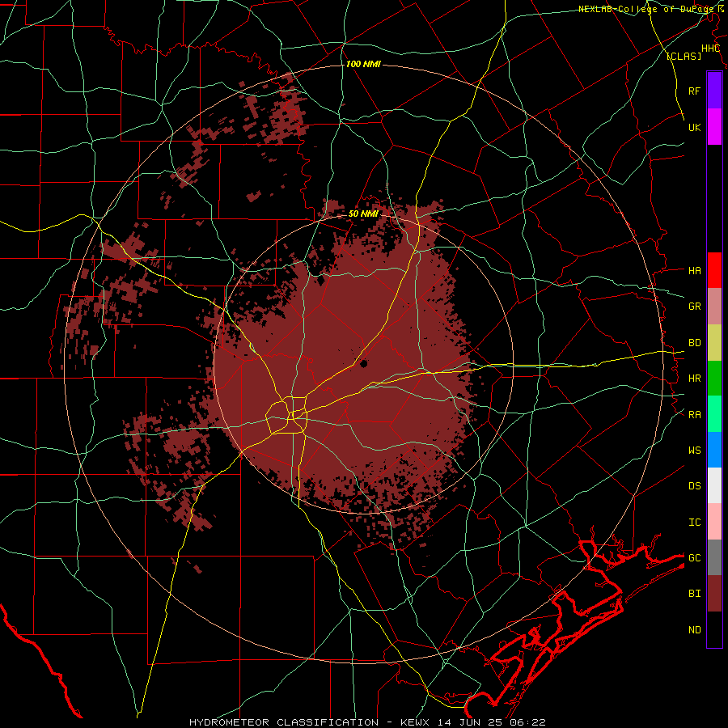
Task: Click the ND black legend swatch
Action: [714, 629]
